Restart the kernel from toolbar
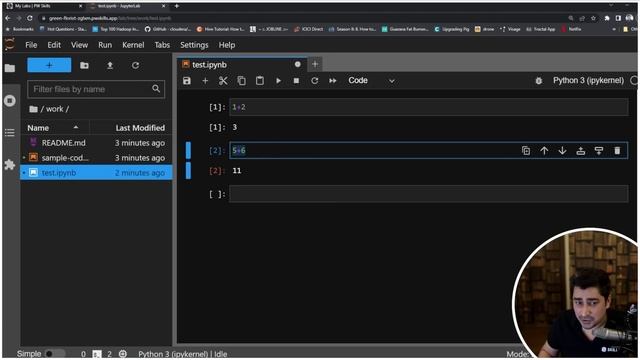The width and height of the screenshot is (640, 360). (x=314, y=81)
